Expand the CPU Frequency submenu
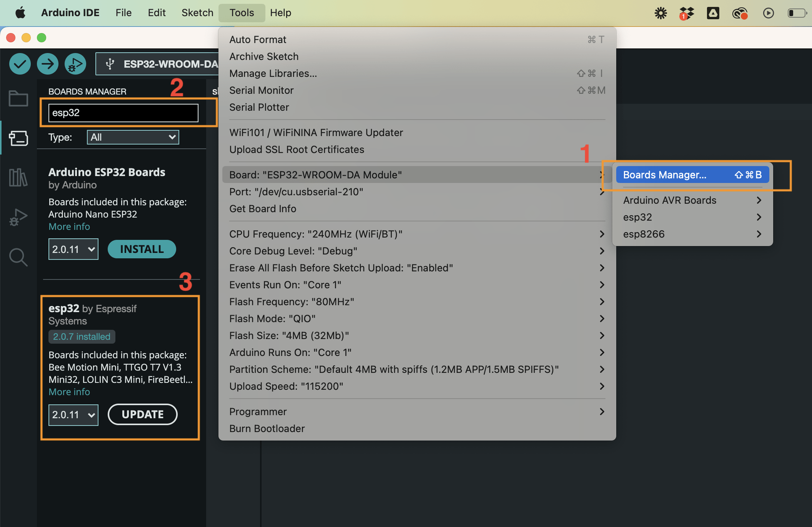This screenshot has height=527, width=812. (417, 234)
